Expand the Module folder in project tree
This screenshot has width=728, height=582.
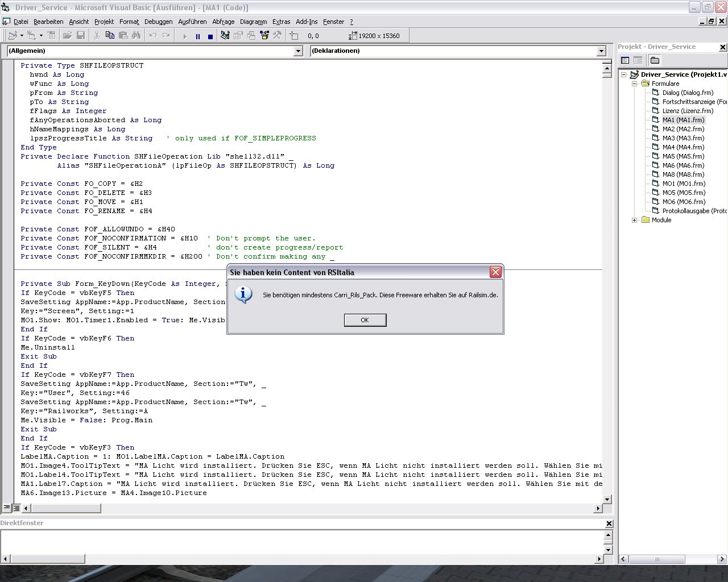click(635, 220)
